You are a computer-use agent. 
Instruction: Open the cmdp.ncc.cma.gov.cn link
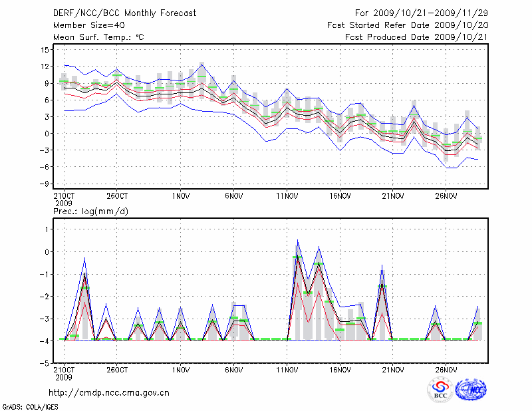point(108,393)
